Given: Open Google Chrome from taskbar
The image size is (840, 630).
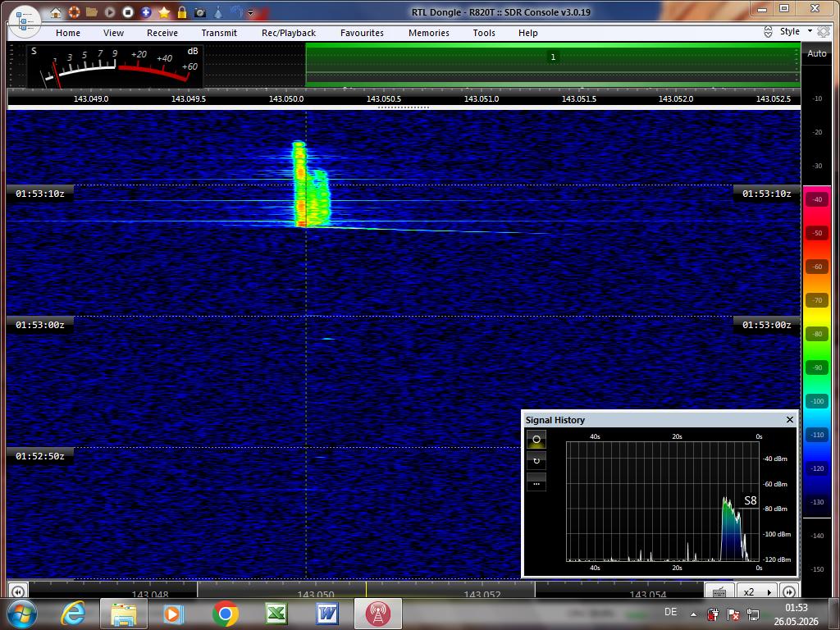Looking at the screenshot, I should point(225,614).
